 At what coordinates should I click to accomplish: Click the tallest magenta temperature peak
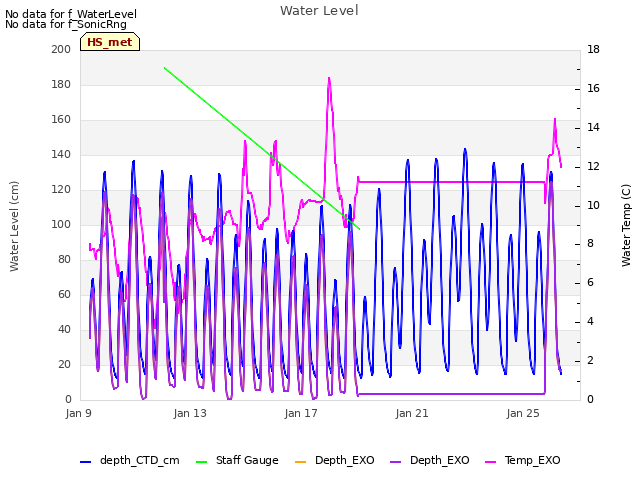(329, 78)
